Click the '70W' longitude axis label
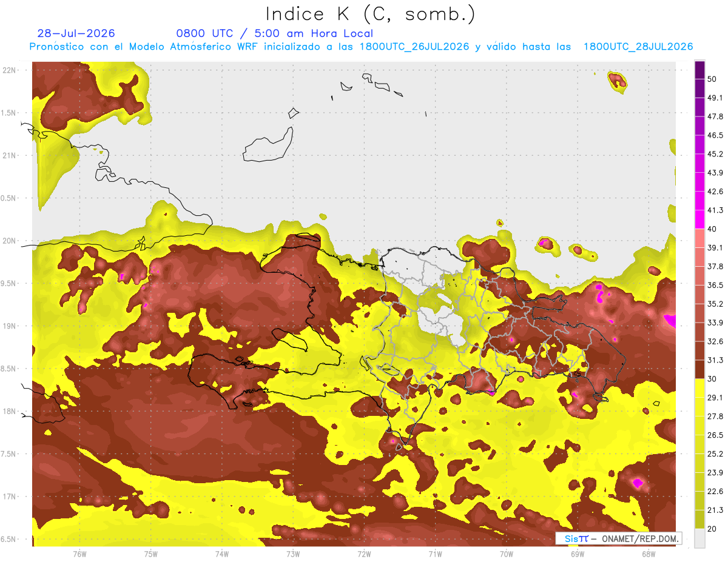This screenshot has height=562, width=728. point(507,554)
